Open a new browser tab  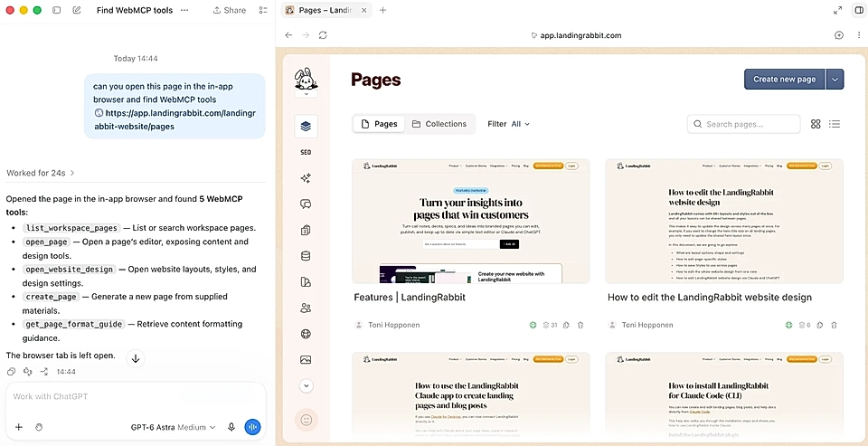coord(382,10)
